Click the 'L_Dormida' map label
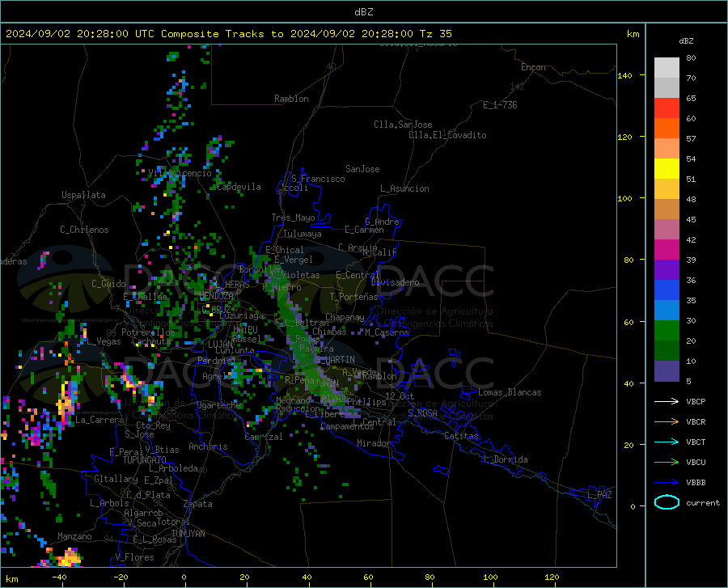Image resolution: width=728 pixels, height=588 pixels. tap(506, 459)
